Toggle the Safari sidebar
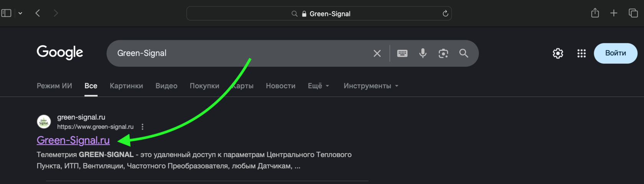Image resolution: width=644 pixels, height=184 pixels. [6, 13]
